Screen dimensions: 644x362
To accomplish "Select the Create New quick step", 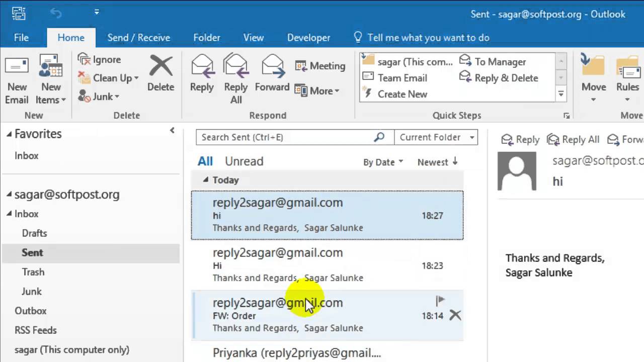I will (x=395, y=94).
